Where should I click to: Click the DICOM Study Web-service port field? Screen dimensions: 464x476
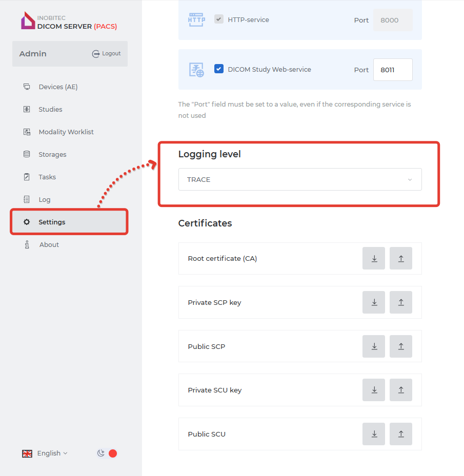click(392, 70)
